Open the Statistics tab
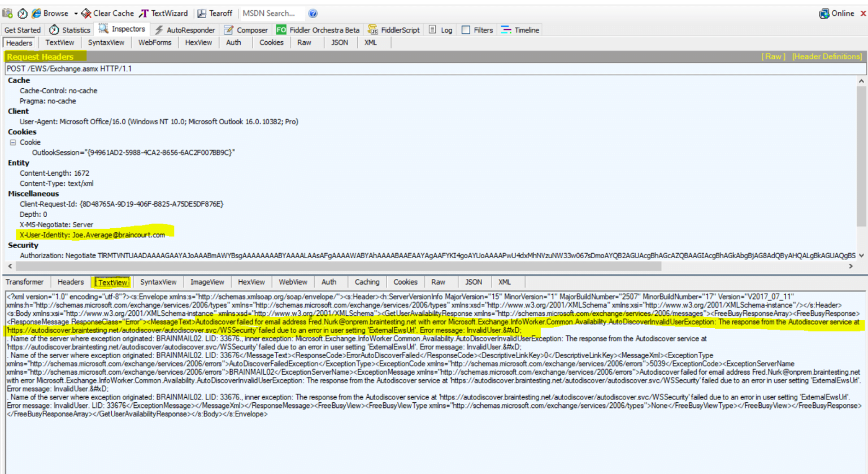 70,30
